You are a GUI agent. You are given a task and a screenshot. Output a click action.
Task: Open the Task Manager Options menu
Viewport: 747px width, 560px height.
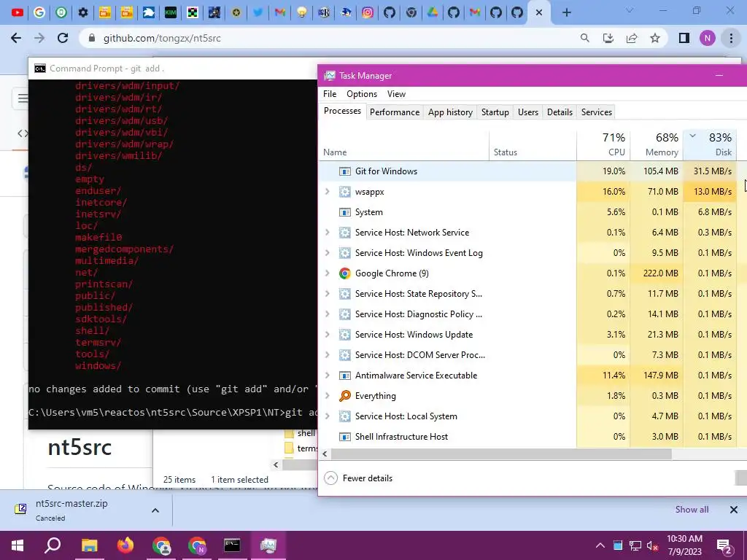click(362, 94)
